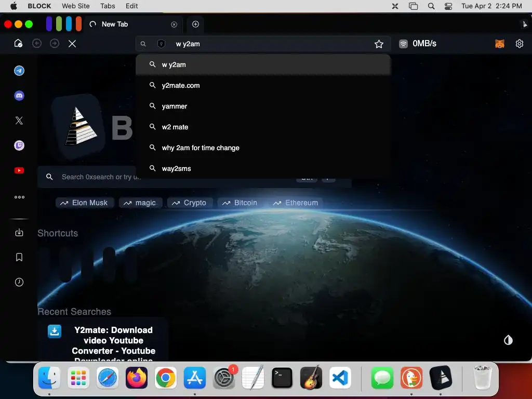
Task: Search trending topic magic
Action: point(140,203)
